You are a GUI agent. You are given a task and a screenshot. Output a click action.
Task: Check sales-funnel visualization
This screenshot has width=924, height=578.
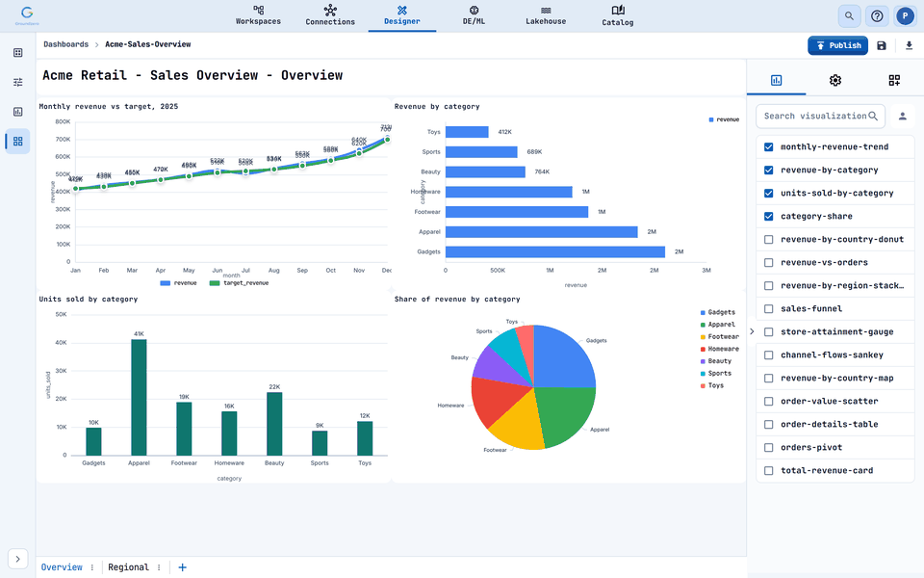pos(768,308)
